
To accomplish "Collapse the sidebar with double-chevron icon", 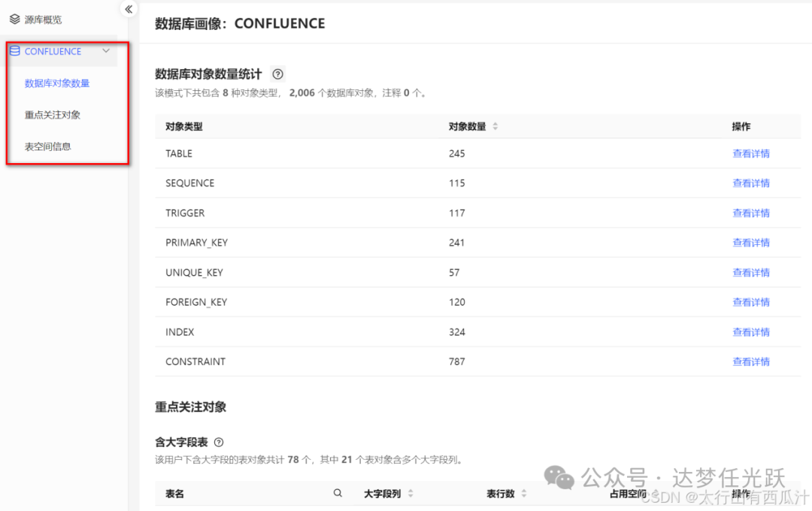I will point(129,9).
